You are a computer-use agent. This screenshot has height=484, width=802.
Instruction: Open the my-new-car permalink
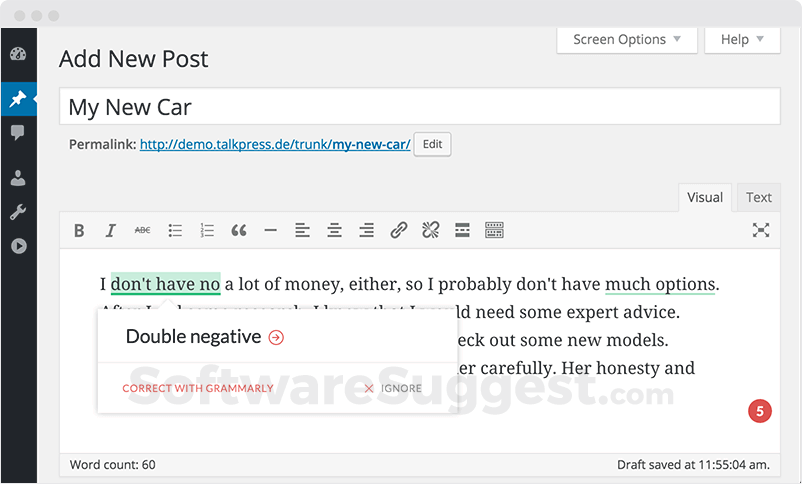pyautogui.click(x=274, y=145)
